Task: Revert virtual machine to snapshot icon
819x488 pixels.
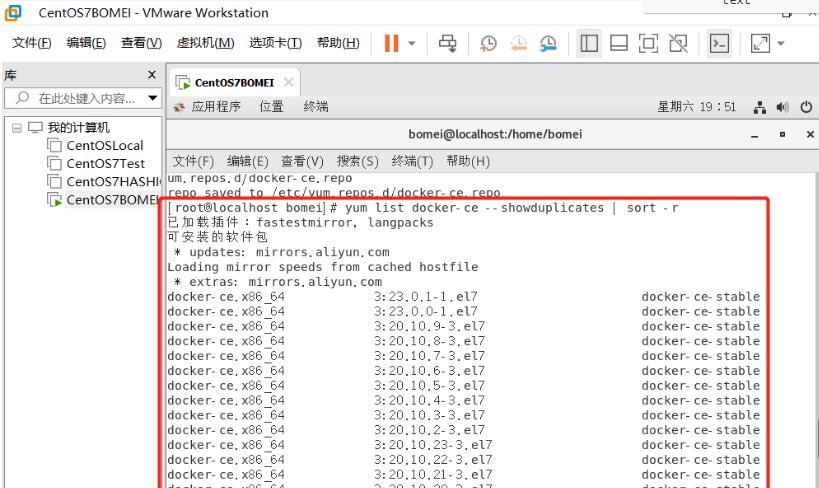Action: click(519, 43)
